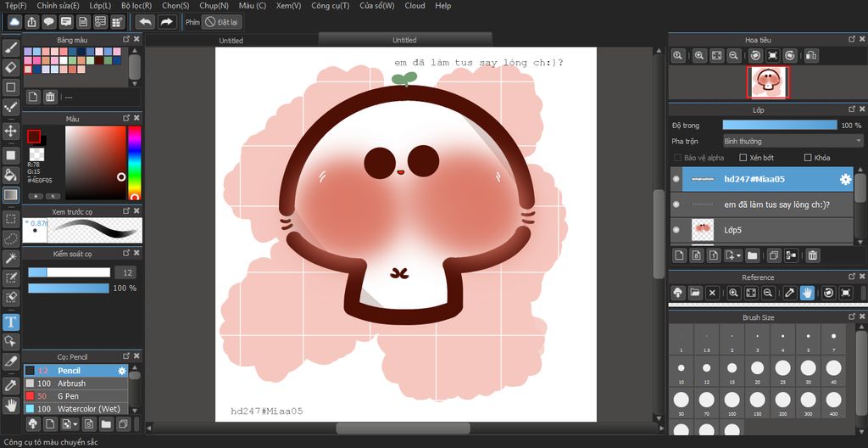Click the Undo arrow in top toolbar
Screen dimensions: 868x448
point(146,22)
